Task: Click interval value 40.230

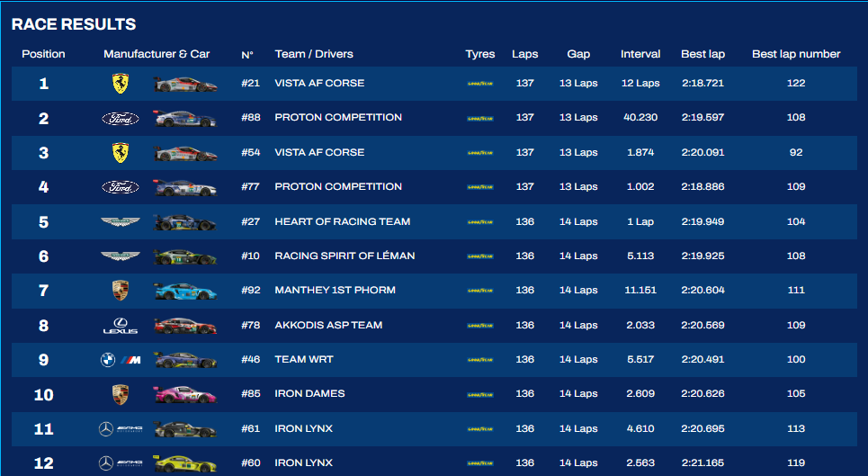Action: 640,117
